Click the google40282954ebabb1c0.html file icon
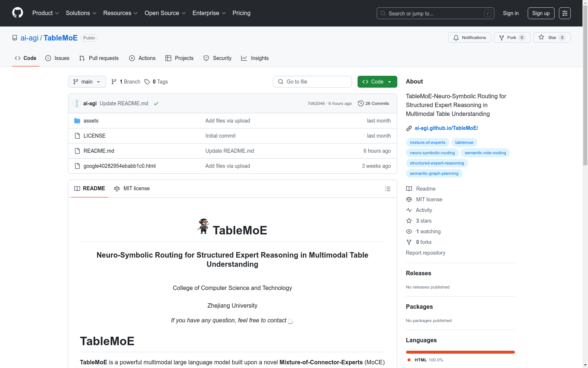The image size is (588, 368). 77,166
